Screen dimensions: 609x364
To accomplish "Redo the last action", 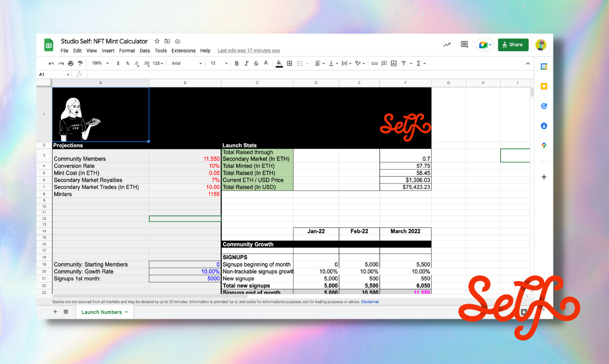I will 61,63.
